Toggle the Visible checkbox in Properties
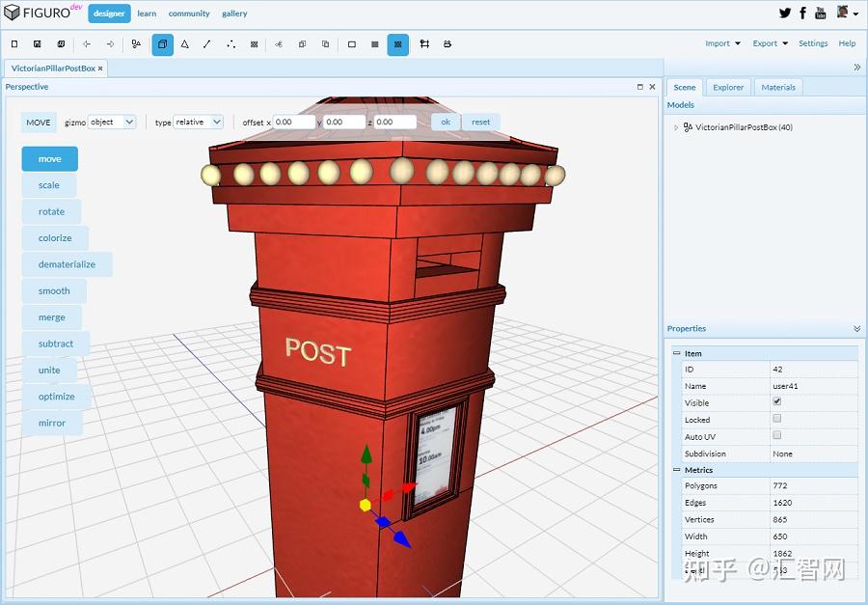The height and width of the screenshot is (605, 868). [x=777, y=402]
